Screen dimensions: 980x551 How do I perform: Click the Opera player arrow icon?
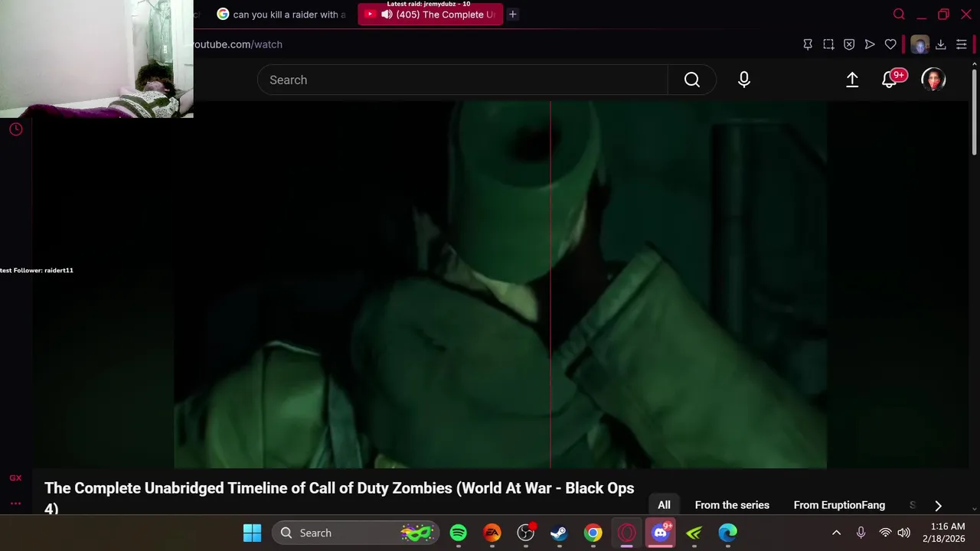tap(870, 44)
